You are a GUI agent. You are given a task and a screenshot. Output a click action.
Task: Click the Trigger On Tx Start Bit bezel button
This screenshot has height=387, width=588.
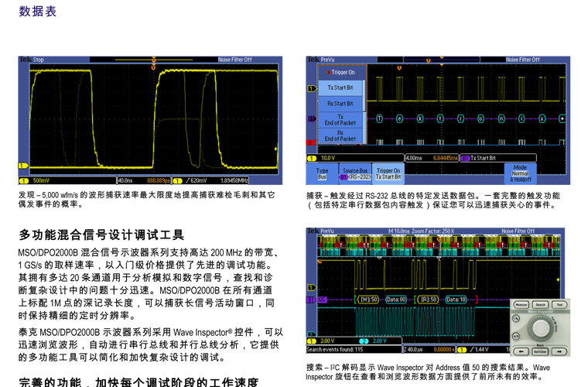[388, 173]
